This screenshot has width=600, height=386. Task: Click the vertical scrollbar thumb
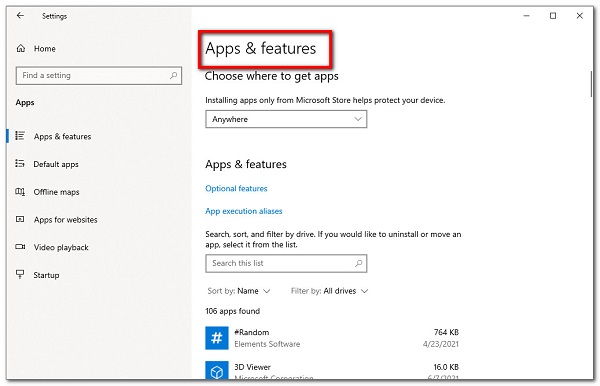pos(592,83)
